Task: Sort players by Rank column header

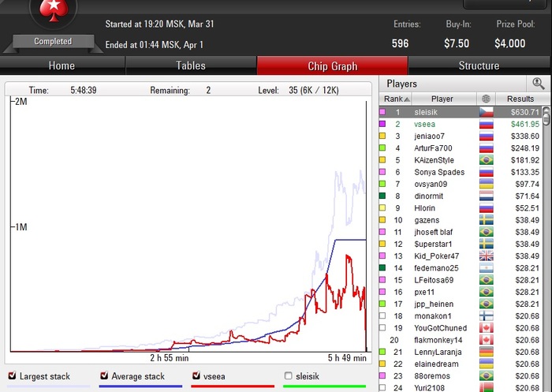Action: point(396,99)
